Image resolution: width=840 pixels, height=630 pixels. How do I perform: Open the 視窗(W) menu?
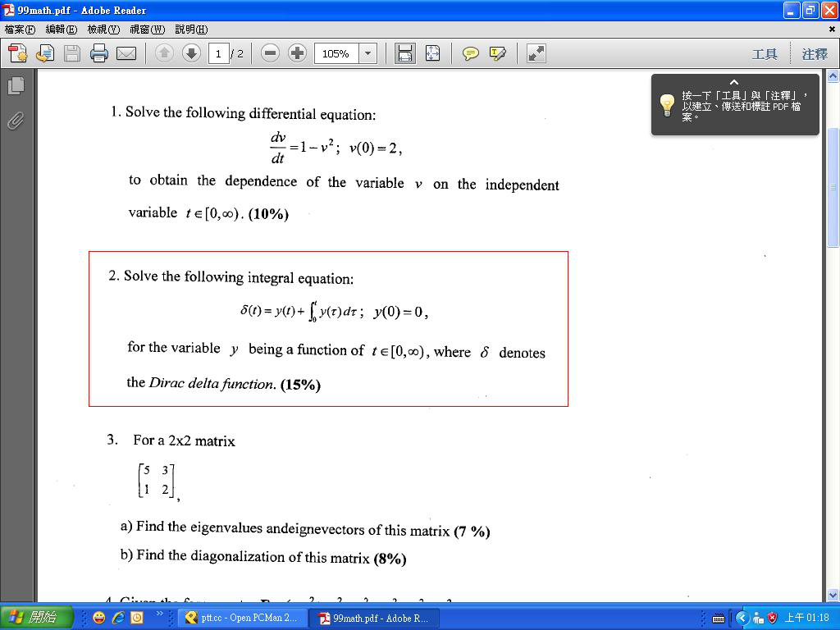(x=148, y=30)
